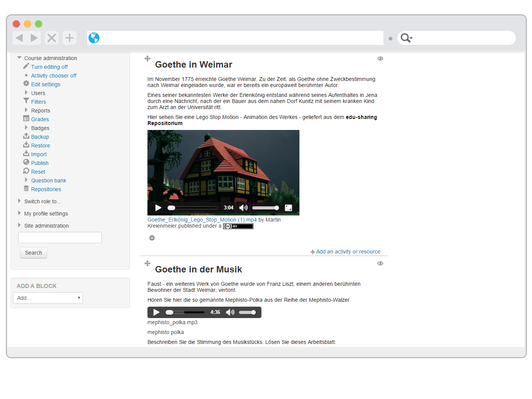Expand the Users node
This screenshot has width=532, height=399.
26,93
